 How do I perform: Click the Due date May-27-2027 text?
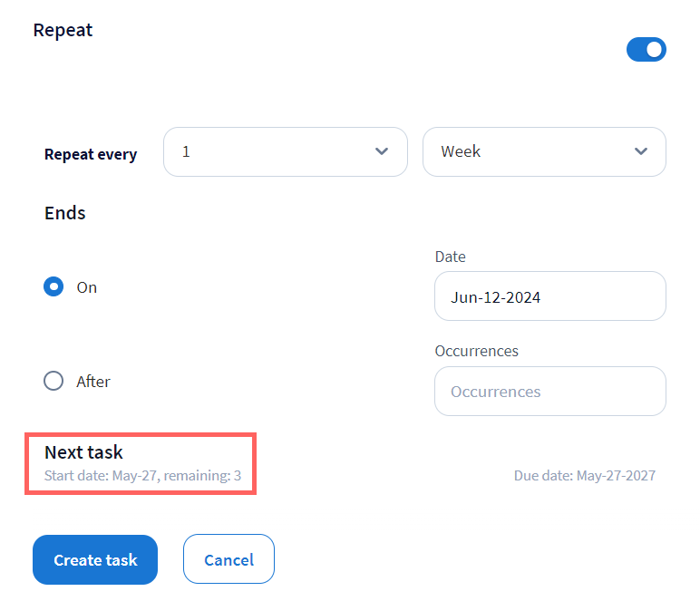point(584,475)
